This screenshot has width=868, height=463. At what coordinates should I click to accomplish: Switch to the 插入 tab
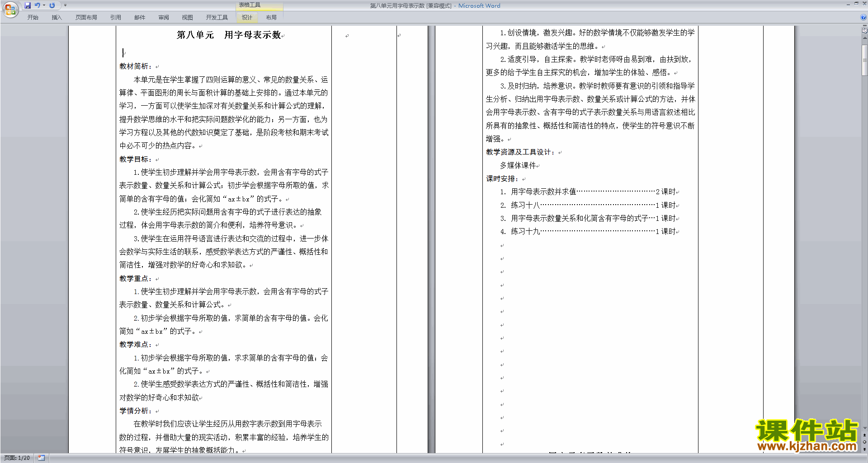coord(57,18)
